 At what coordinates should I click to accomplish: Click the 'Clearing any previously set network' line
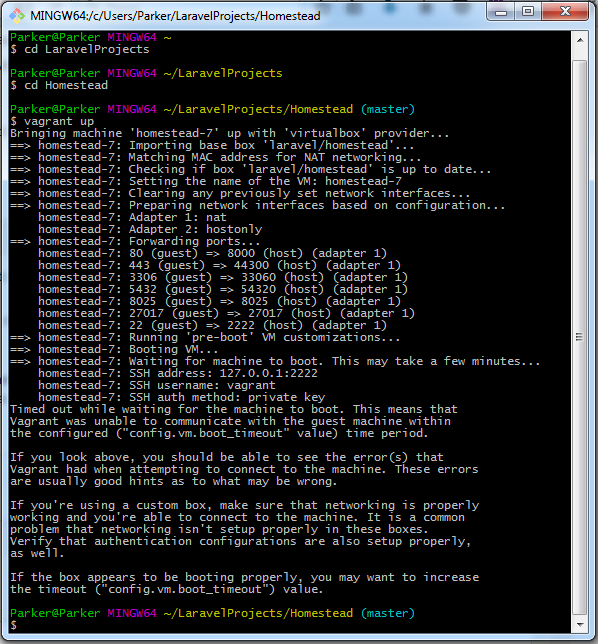pyautogui.click(x=240, y=193)
